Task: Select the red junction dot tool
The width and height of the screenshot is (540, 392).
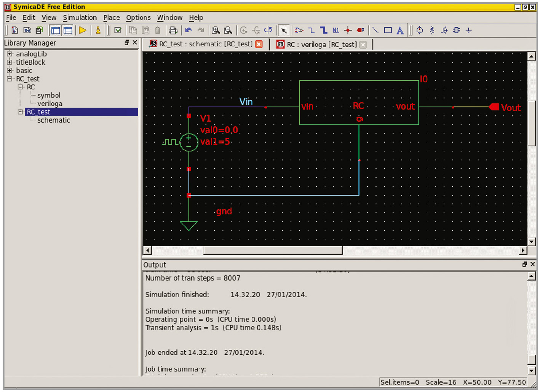Action: click(348, 30)
